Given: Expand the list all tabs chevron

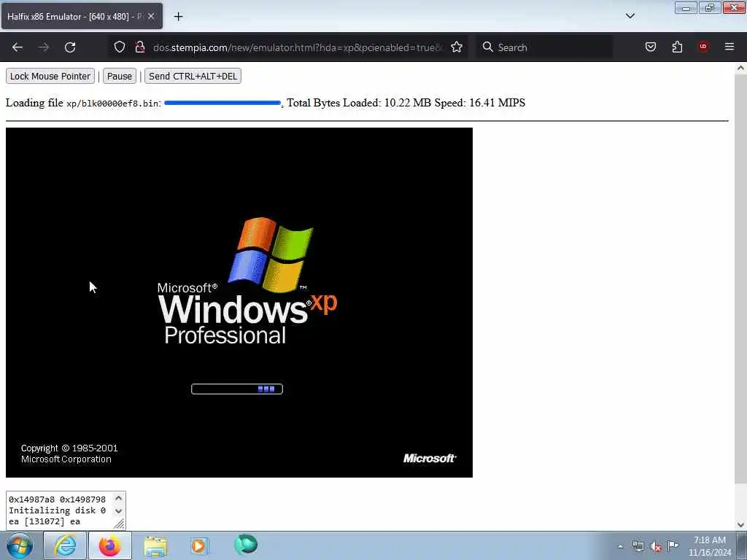Looking at the screenshot, I should tap(630, 16).
